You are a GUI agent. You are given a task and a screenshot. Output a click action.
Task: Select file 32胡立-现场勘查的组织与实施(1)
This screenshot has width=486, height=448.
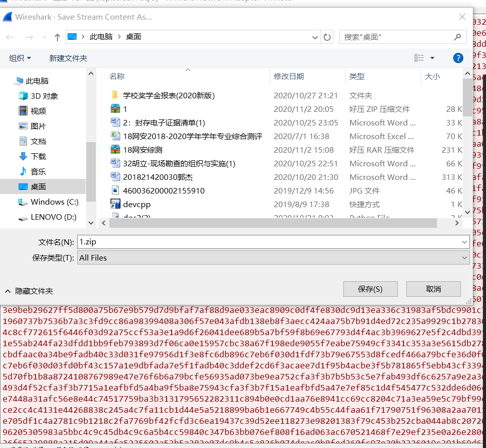[179, 164]
